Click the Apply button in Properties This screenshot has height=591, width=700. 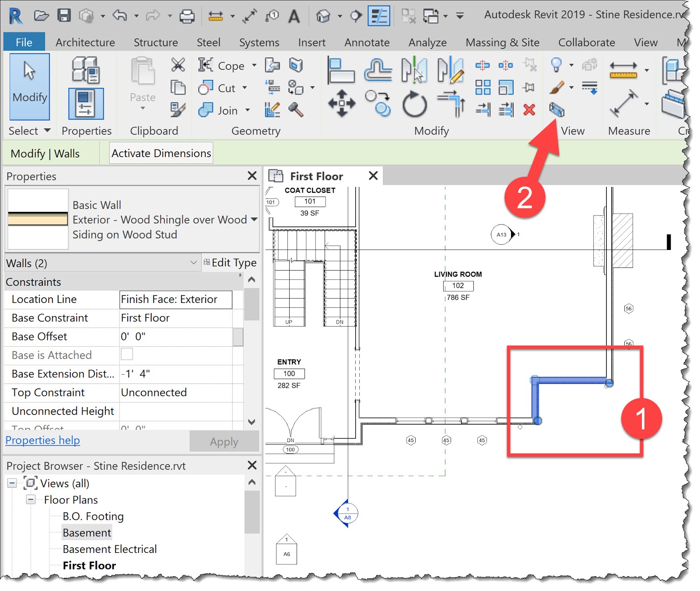(x=224, y=441)
